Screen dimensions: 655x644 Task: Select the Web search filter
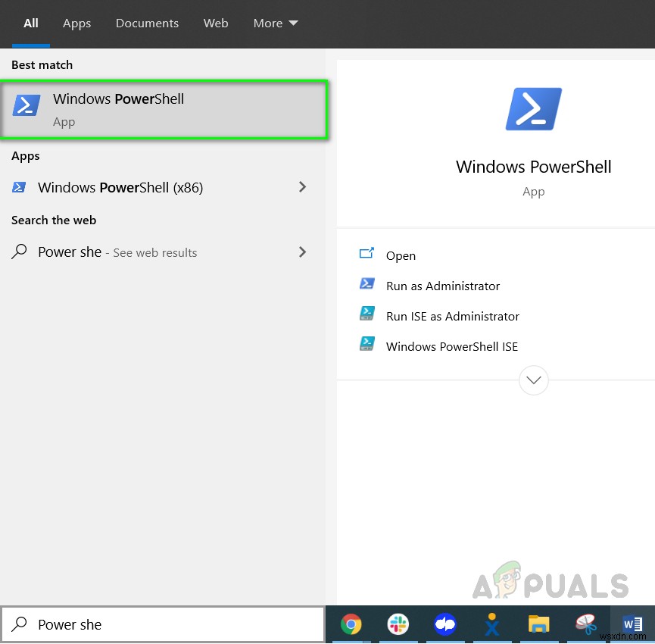[216, 23]
